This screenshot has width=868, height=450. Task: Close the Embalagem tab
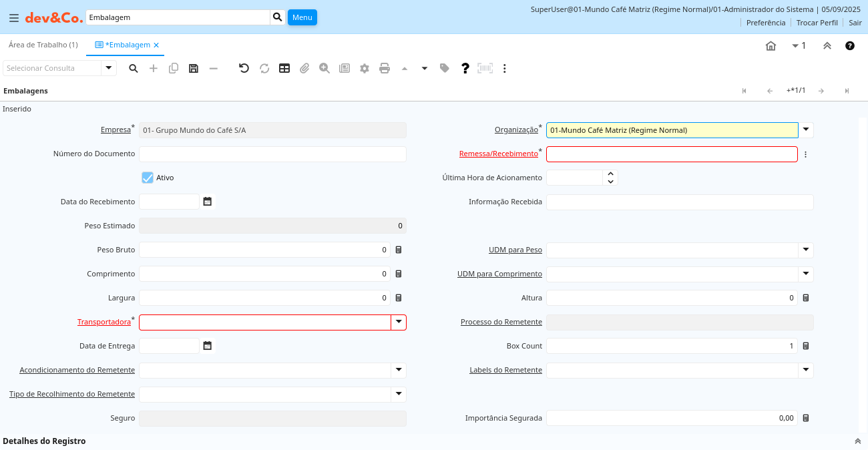[156, 45]
